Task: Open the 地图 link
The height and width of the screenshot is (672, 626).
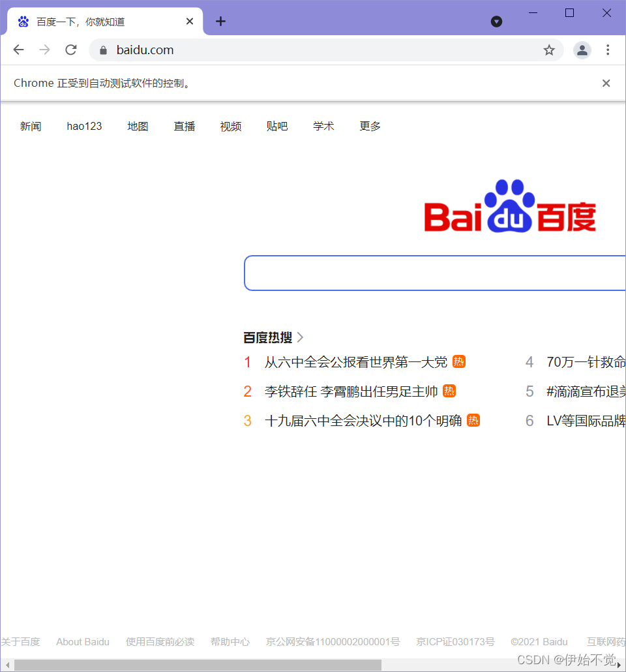Action: pyautogui.click(x=138, y=126)
